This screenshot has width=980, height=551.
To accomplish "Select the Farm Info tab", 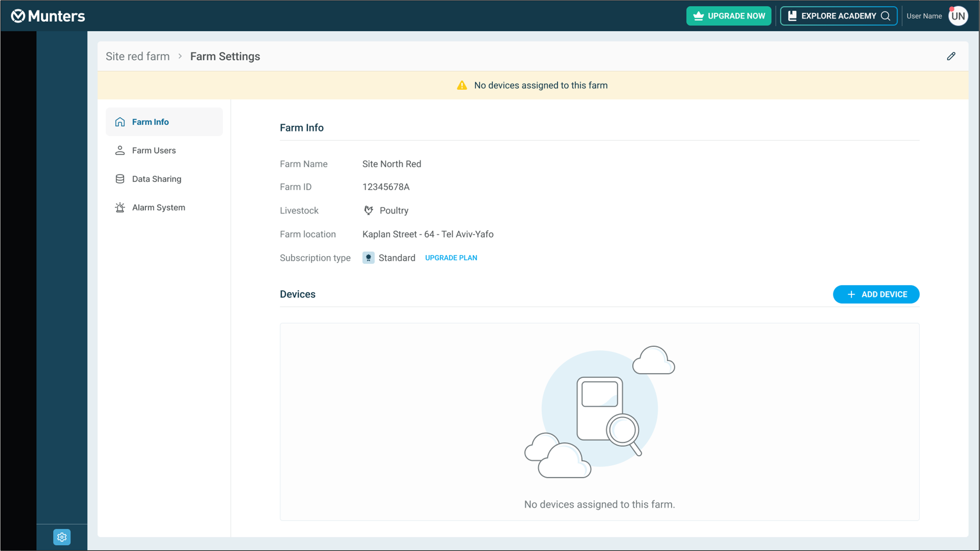I will pos(150,122).
